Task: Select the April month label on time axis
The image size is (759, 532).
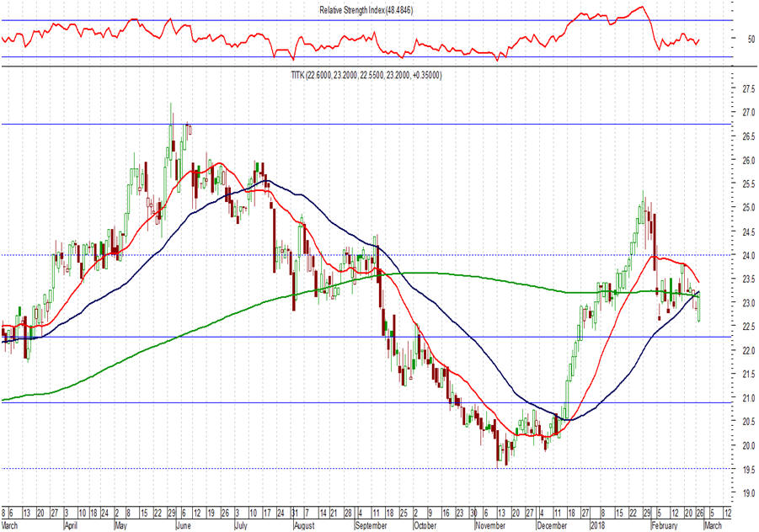Action: tap(71, 526)
